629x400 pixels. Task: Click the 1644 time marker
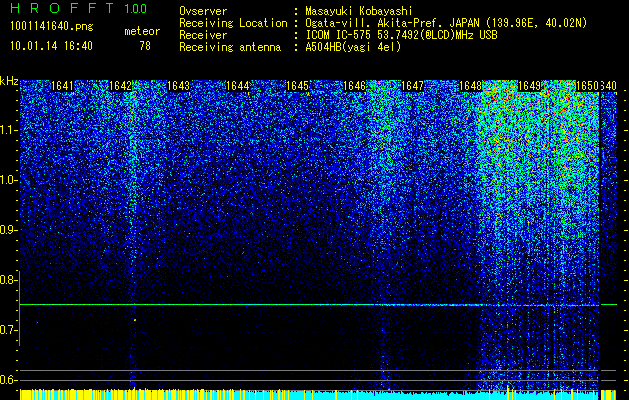click(237, 86)
